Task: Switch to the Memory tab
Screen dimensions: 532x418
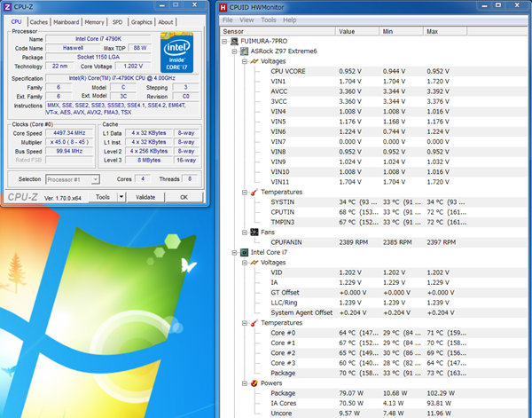Action: point(94,22)
